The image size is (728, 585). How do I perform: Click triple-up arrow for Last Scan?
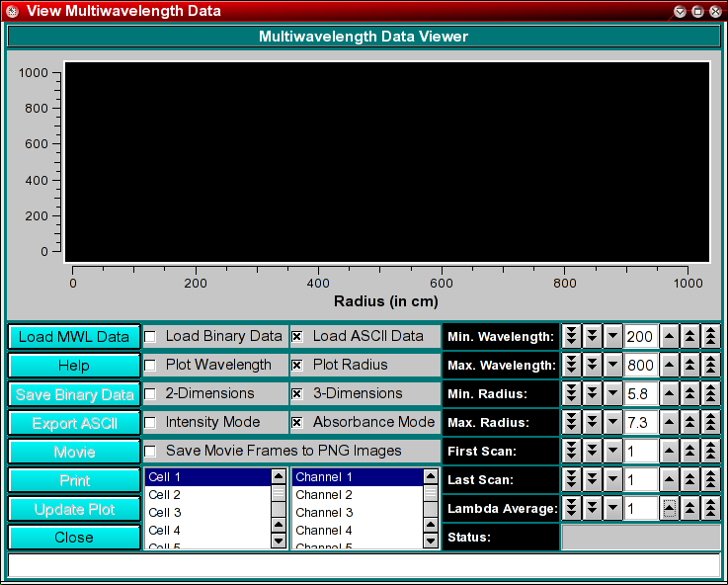[710, 480]
